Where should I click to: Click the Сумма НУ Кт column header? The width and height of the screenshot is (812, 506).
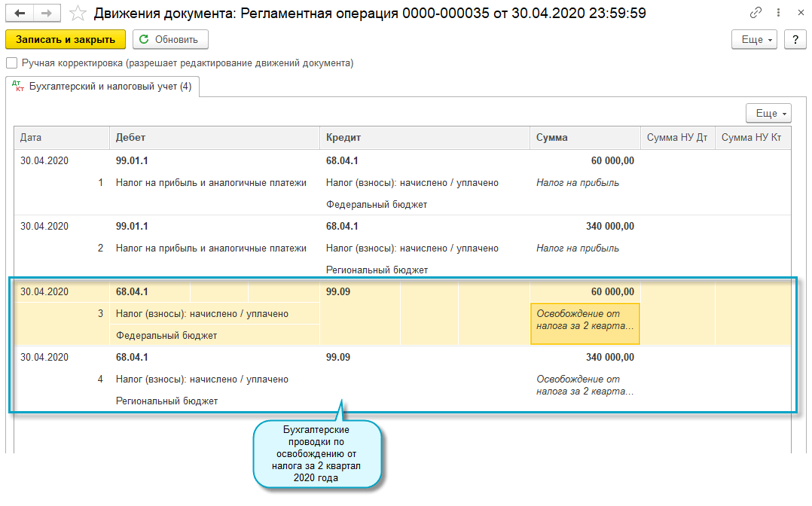point(753,138)
